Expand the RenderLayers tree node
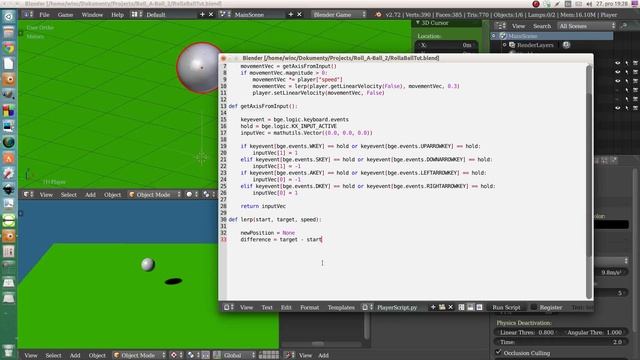 (505, 45)
